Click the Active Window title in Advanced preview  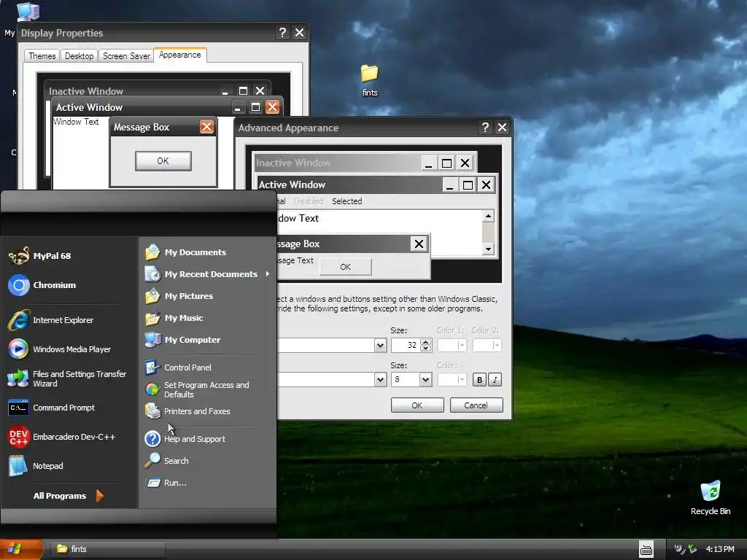click(292, 184)
